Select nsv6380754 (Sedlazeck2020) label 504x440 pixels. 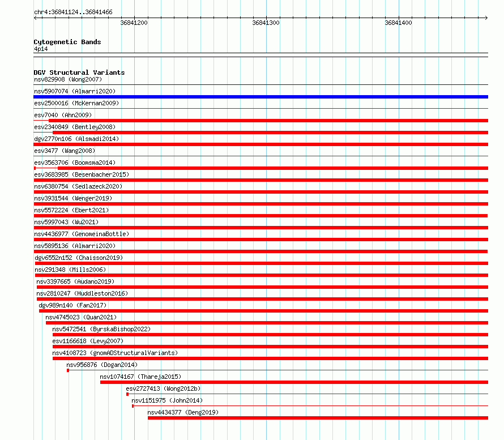(x=78, y=186)
